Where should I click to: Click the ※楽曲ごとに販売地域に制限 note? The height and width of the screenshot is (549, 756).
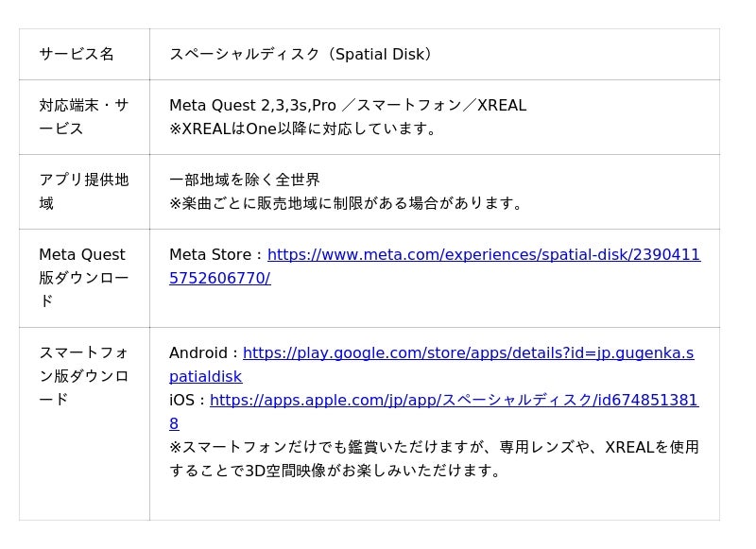point(346,203)
